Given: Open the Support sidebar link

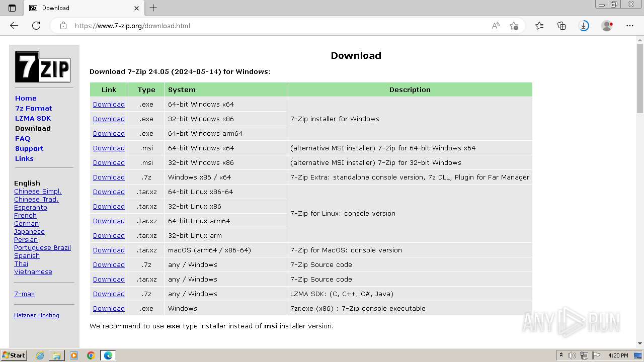Looking at the screenshot, I should click(x=29, y=148).
